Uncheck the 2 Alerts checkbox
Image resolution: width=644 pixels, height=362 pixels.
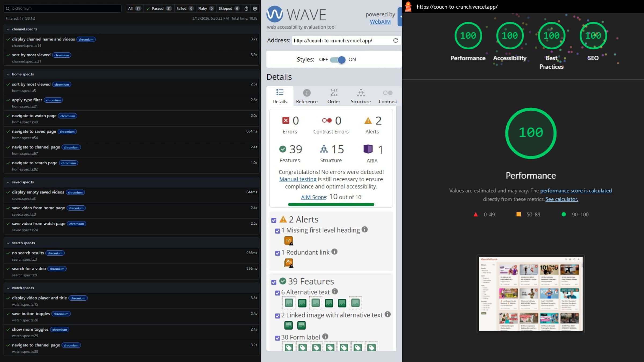[x=274, y=220]
